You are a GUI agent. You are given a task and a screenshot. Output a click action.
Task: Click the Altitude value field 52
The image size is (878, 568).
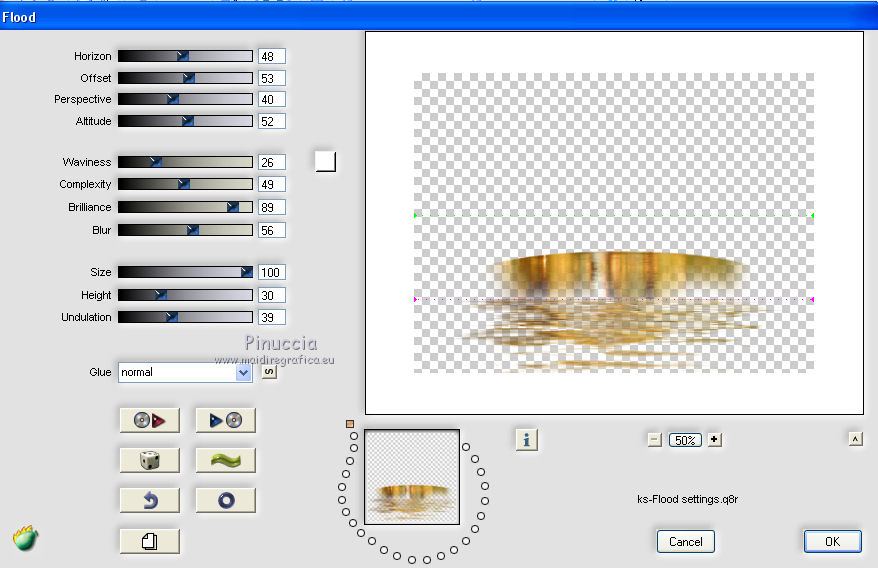click(272, 122)
